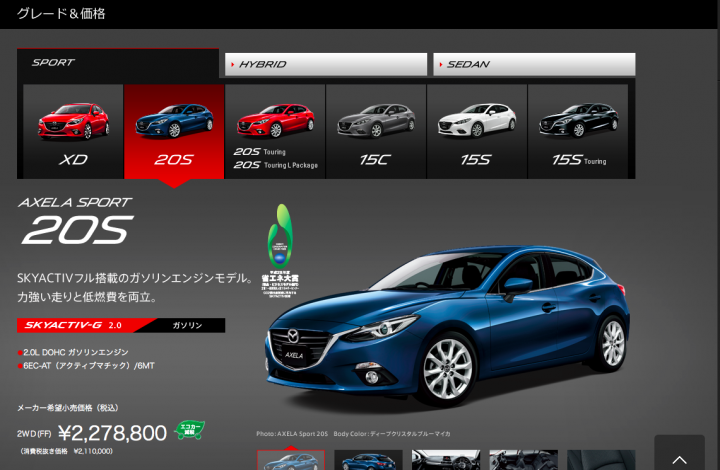Select the grey 15C grade card
This screenshot has width=720, height=470.
(x=376, y=131)
